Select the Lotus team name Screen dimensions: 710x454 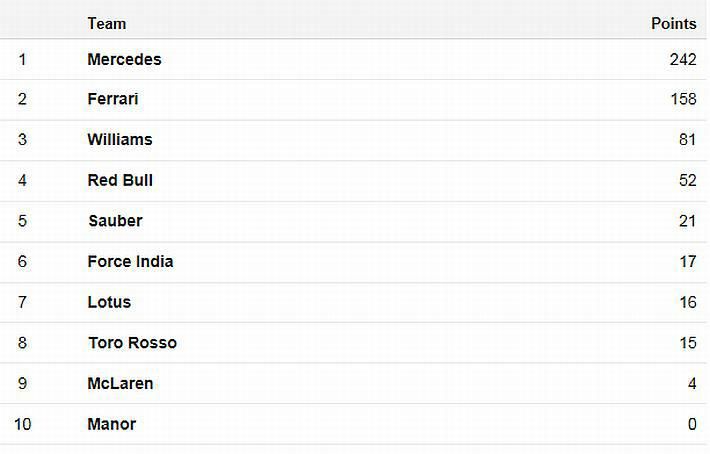[109, 302]
